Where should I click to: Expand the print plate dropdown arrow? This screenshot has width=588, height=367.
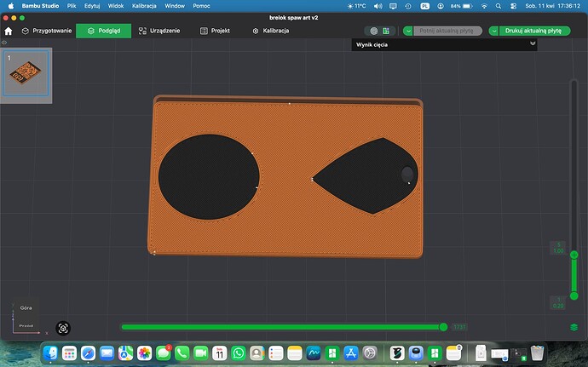(x=494, y=32)
